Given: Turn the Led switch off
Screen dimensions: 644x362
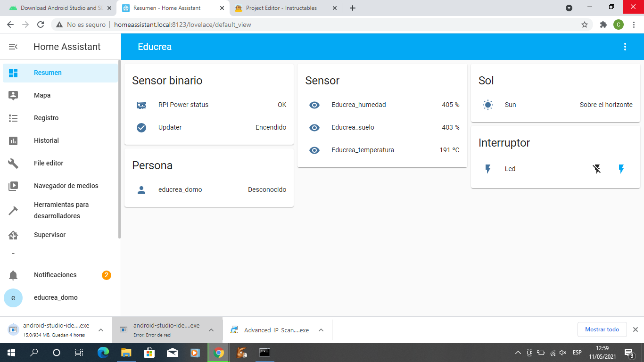Looking at the screenshot, I should 597,169.
